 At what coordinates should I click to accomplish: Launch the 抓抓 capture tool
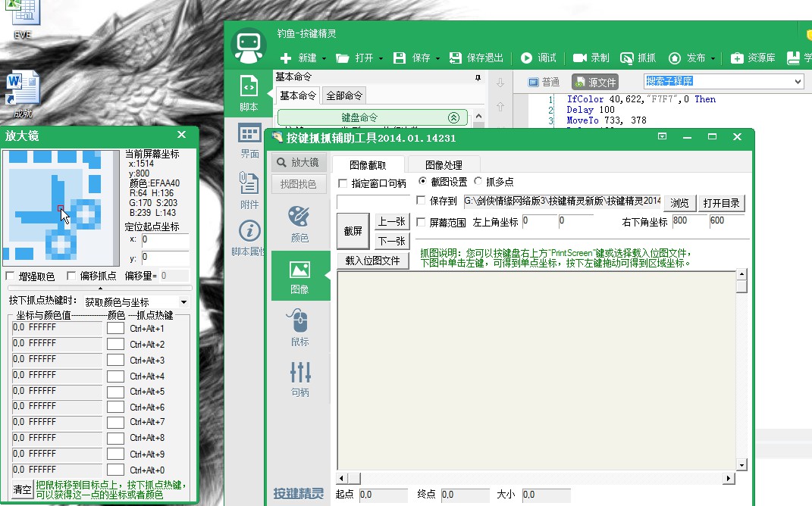pyautogui.click(x=638, y=58)
